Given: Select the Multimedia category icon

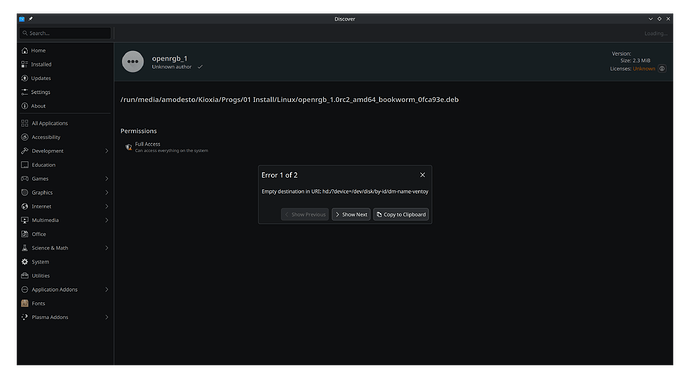Looking at the screenshot, I should [x=25, y=220].
